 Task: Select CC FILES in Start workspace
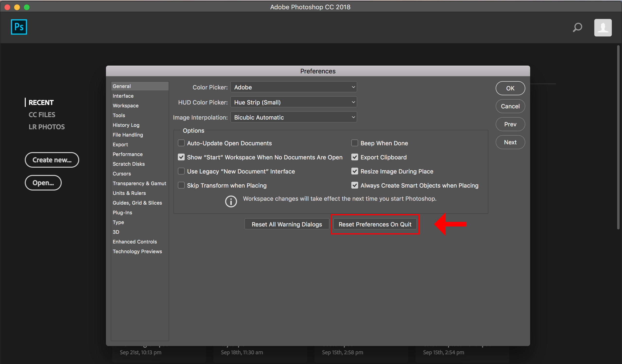click(x=42, y=114)
